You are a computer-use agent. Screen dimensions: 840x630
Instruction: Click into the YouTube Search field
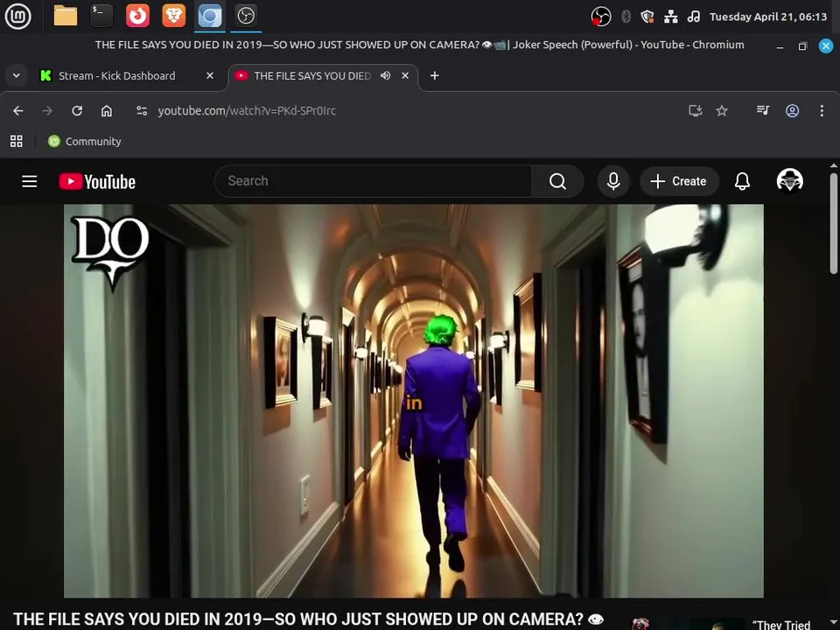(373, 181)
